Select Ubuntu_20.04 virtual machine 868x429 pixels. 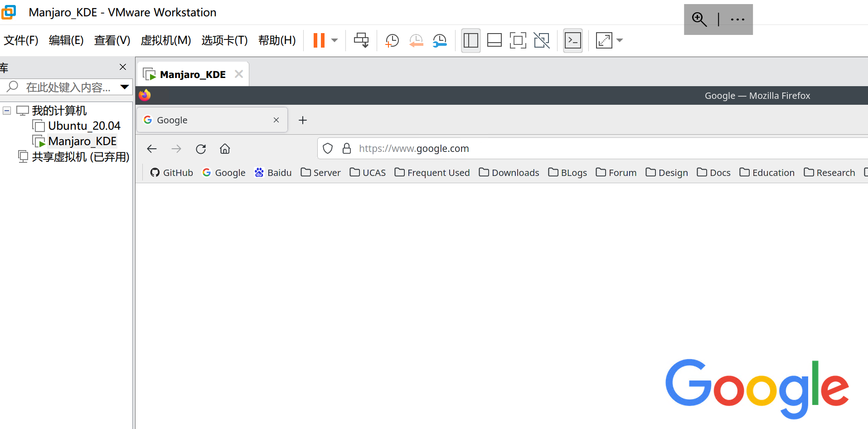click(x=84, y=126)
